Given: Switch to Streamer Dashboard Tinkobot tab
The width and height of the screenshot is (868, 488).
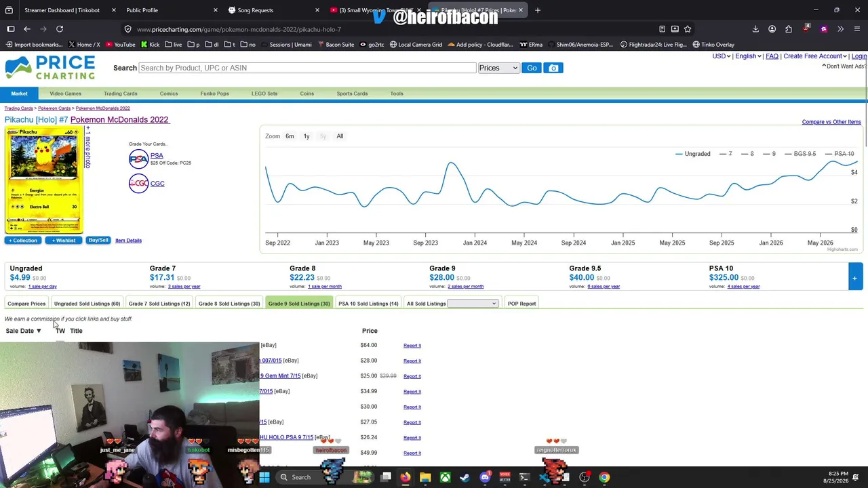Looking at the screenshot, I should point(62,10).
